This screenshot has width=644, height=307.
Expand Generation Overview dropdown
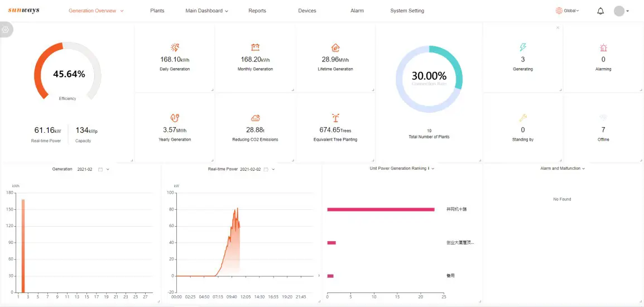[122, 11]
